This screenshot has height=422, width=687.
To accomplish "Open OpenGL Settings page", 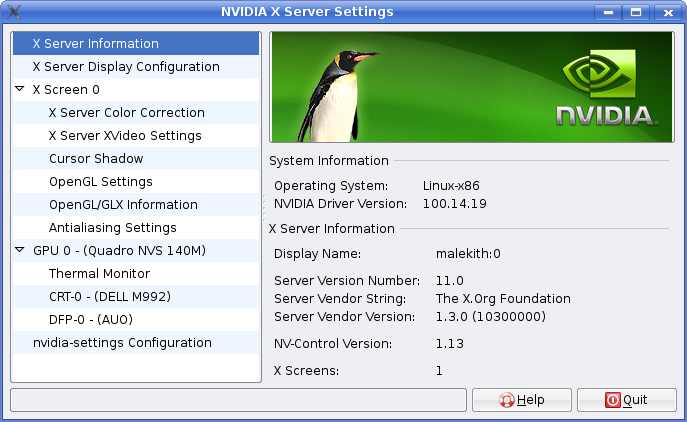I will 100,182.
